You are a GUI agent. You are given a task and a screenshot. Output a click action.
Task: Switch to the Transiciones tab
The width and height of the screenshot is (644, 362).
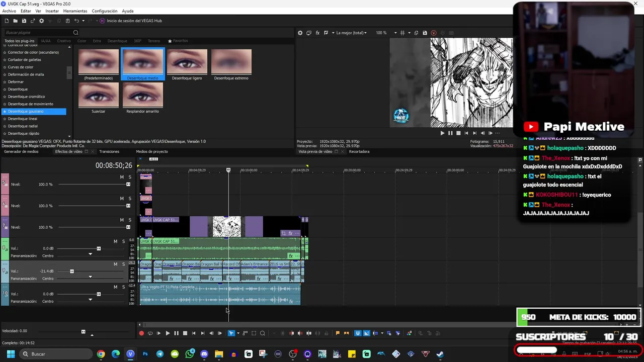pyautogui.click(x=109, y=151)
